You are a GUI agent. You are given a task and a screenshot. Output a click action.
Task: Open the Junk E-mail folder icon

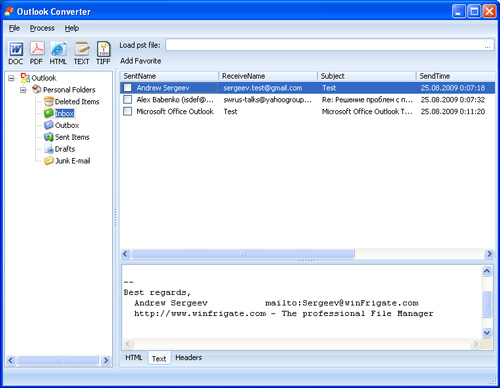point(49,161)
